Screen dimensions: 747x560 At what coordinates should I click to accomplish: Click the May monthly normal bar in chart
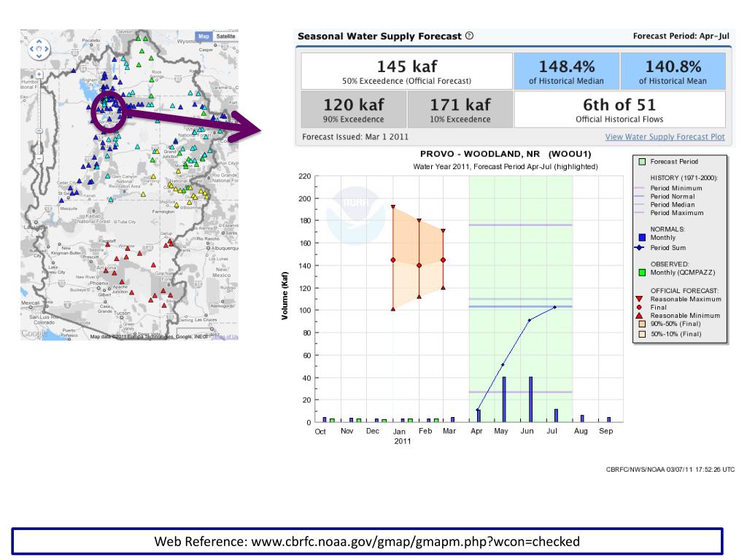pyautogui.click(x=504, y=399)
